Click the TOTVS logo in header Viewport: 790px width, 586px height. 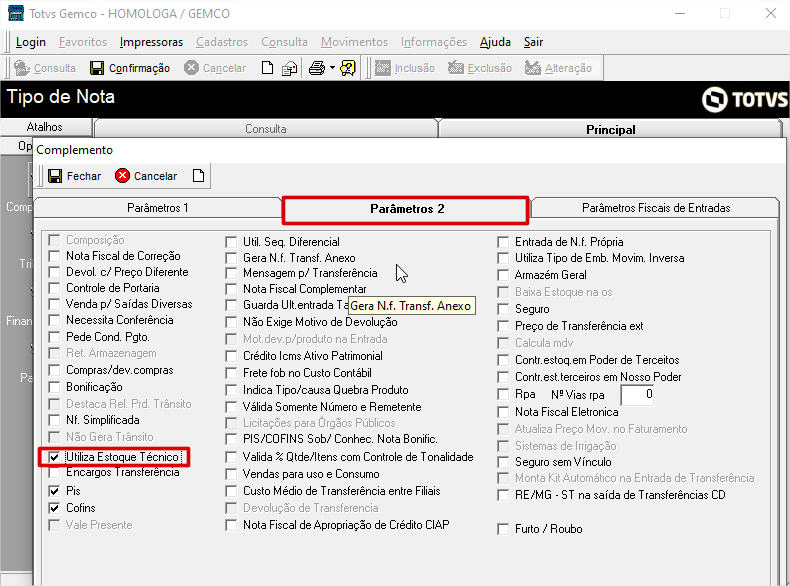coord(745,99)
